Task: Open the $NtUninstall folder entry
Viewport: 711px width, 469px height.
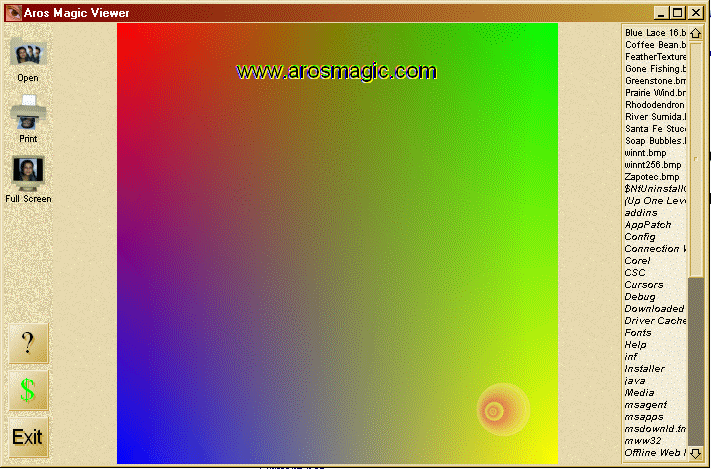Action: (655, 189)
